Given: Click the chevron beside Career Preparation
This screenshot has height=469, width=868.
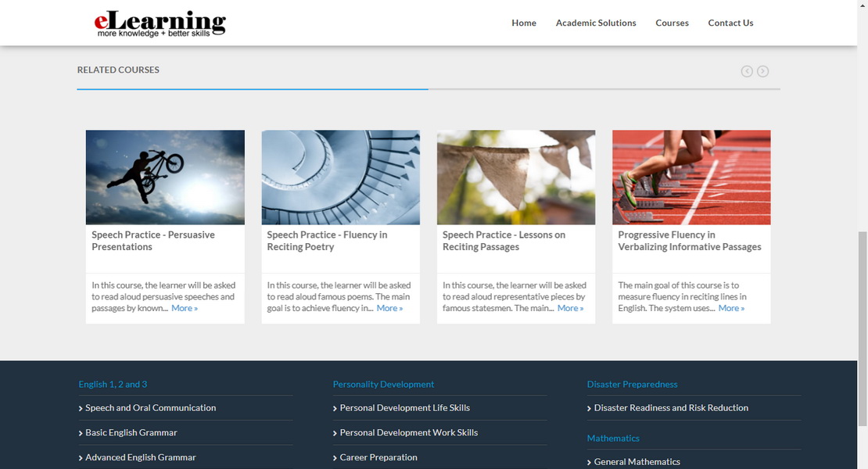Looking at the screenshot, I should pos(335,457).
